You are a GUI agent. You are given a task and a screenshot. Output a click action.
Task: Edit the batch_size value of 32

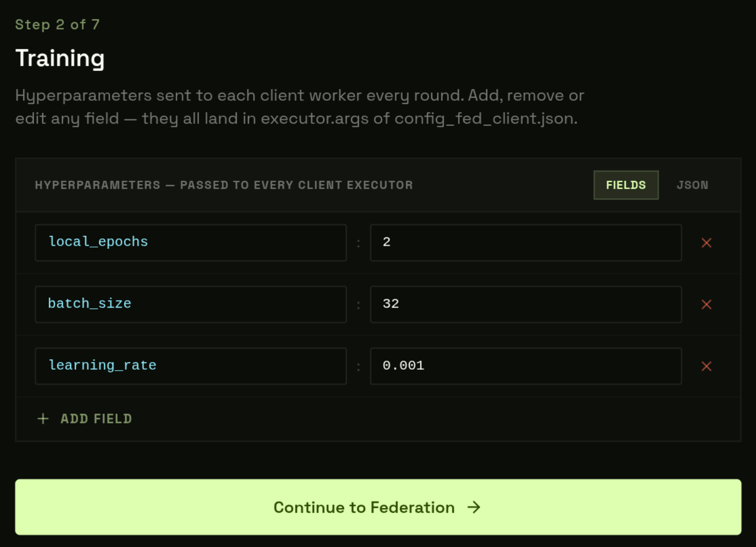[x=526, y=305]
